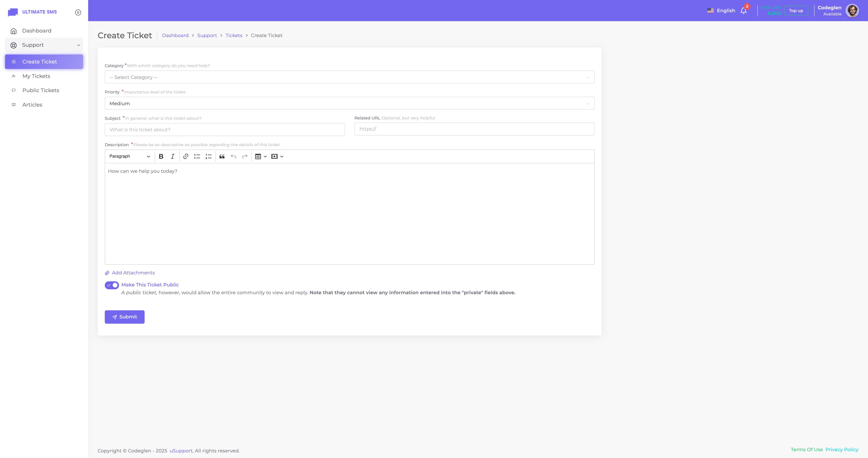Screen dimensions: 868x458
Task: Open the Paragraph heading style dropdown
Action: tap(129, 156)
